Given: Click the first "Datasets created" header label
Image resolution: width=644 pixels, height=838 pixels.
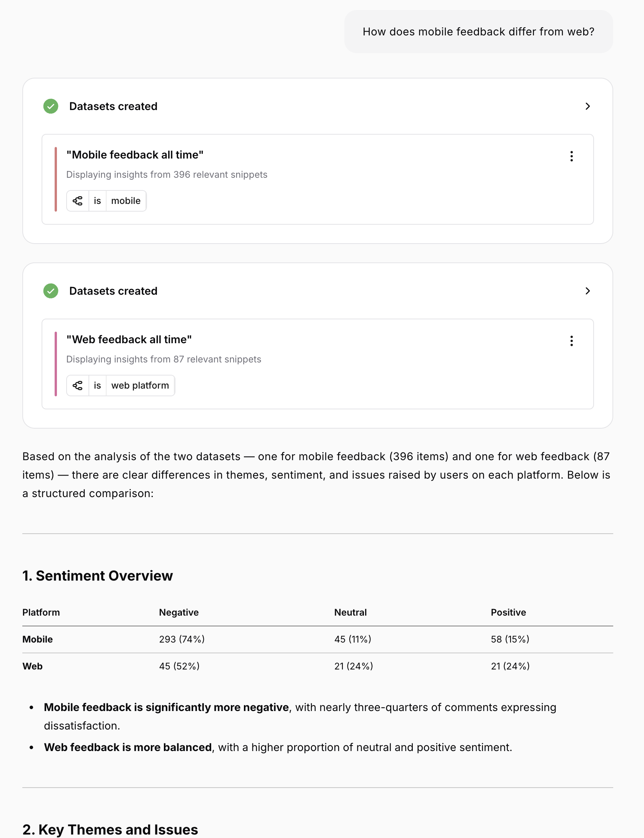Looking at the screenshot, I should pyautogui.click(x=113, y=106).
